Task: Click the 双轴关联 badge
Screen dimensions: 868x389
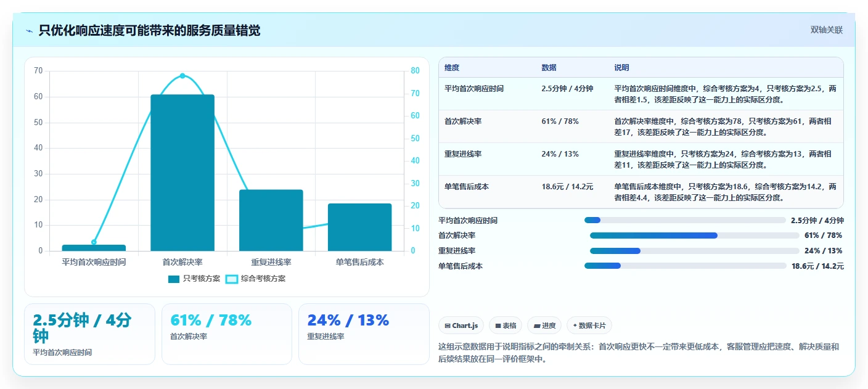Action: click(x=826, y=30)
